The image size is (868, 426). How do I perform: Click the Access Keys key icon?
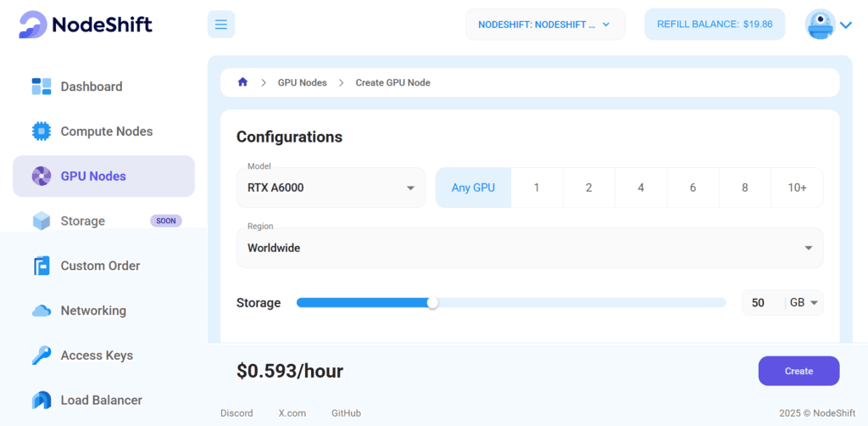pos(42,355)
